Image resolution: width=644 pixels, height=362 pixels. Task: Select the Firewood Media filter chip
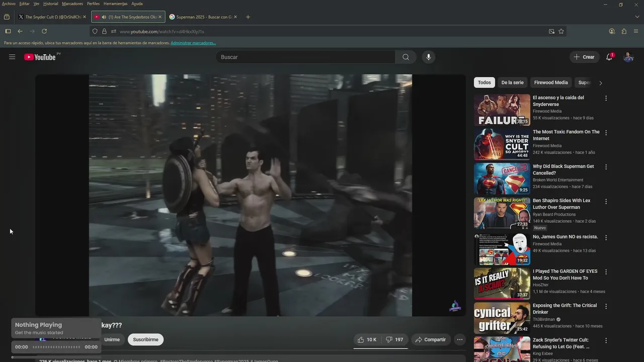pos(551,82)
